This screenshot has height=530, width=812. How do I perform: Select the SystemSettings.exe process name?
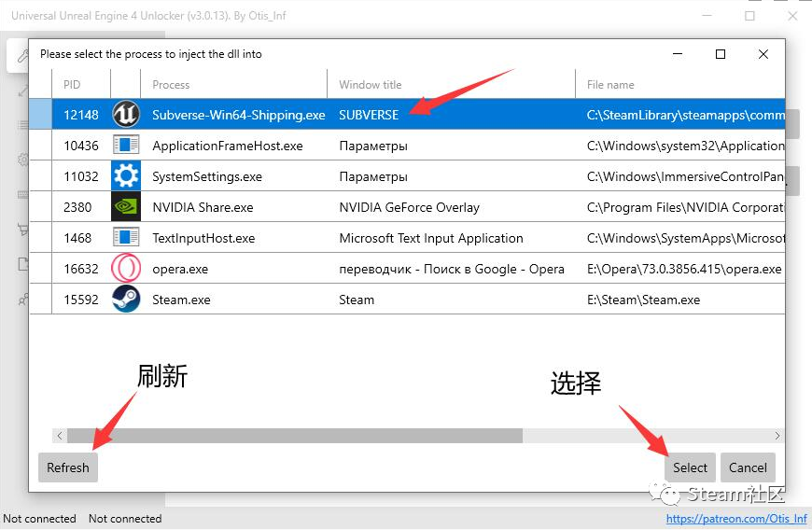coord(207,176)
